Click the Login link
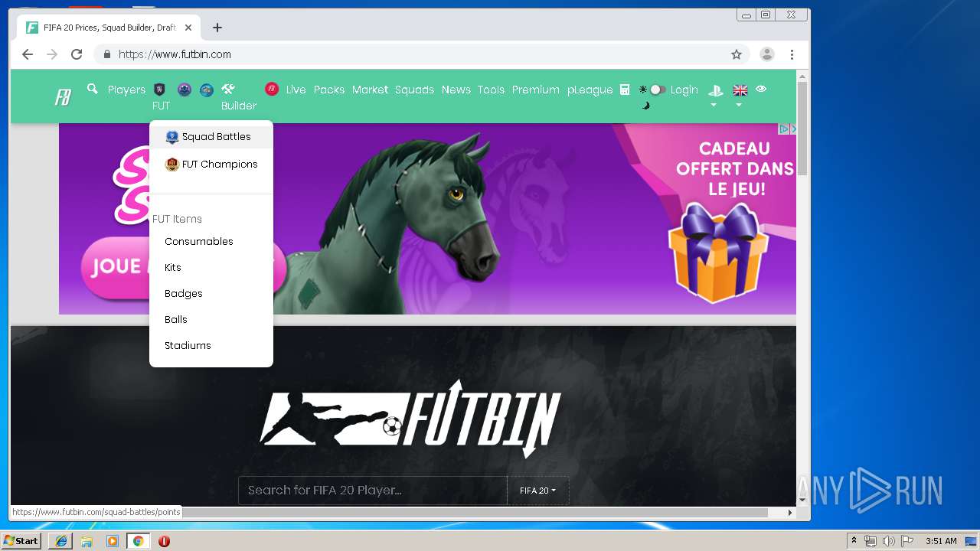The height and width of the screenshot is (551, 980). pos(684,90)
